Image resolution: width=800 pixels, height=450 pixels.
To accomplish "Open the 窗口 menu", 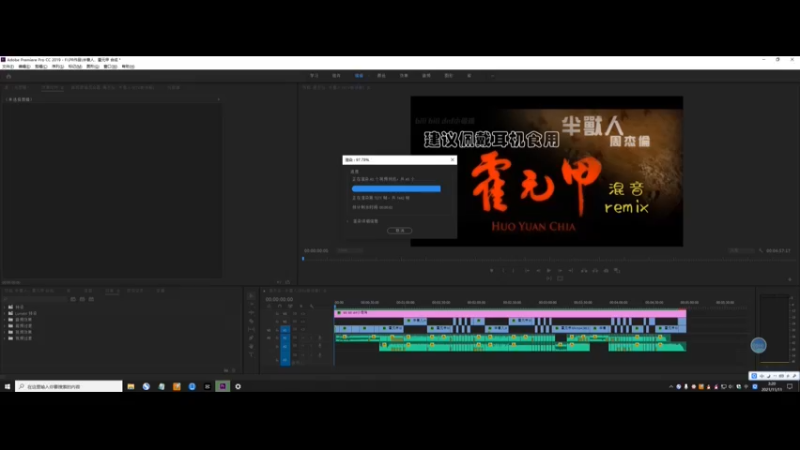I will 110,66.
